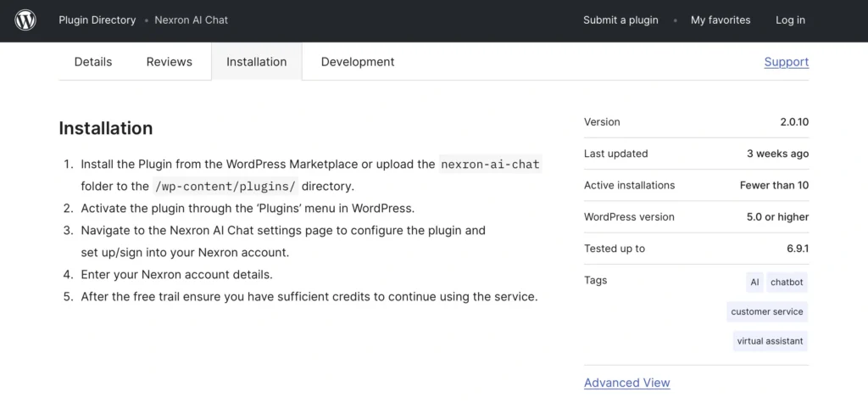
Task: Click the WordPress logo icon
Action: tap(25, 20)
